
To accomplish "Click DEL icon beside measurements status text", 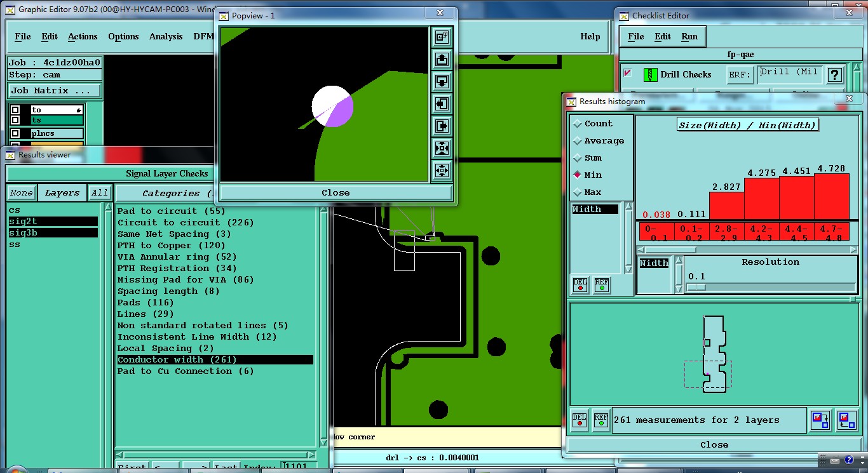I will tap(579, 420).
